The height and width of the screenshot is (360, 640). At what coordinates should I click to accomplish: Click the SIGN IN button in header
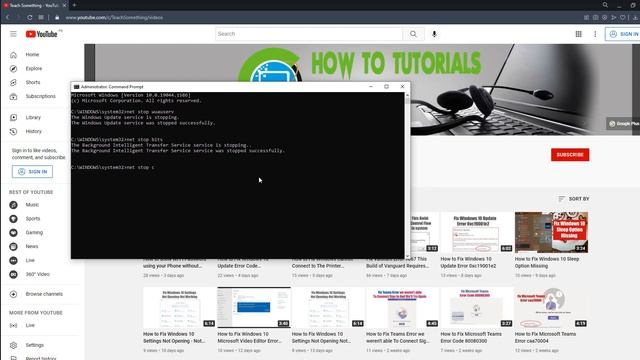(x=623, y=34)
